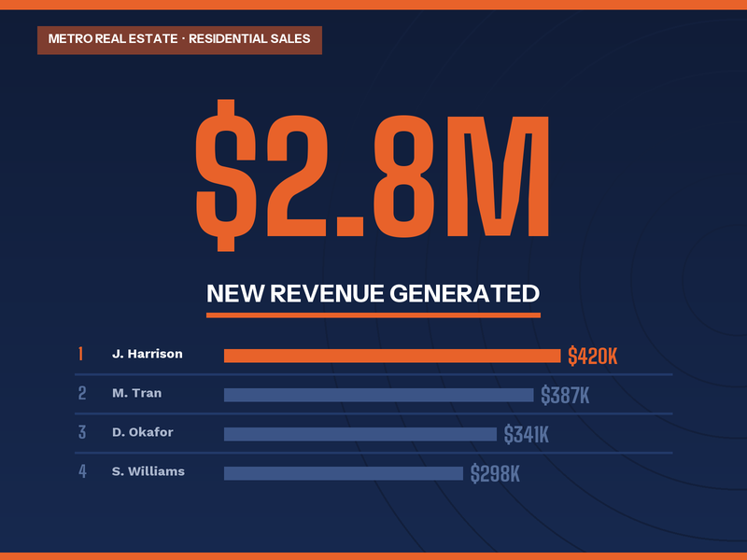Select the name M. Tran
The height and width of the screenshot is (560, 747).
(136, 393)
